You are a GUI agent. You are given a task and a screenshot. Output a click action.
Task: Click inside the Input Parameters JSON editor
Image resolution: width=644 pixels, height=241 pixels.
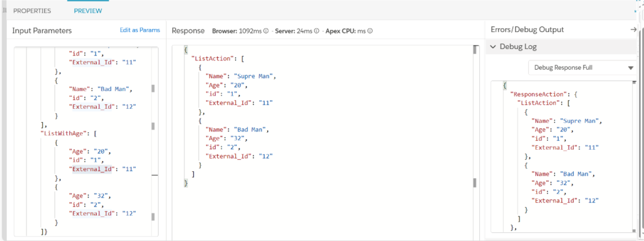point(86,142)
